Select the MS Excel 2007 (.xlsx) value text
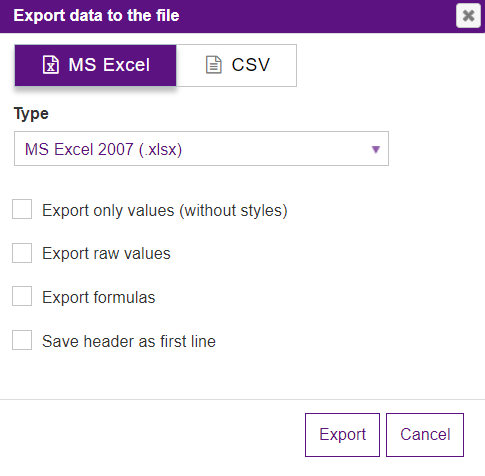The height and width of the screenshot is (476, 485). click(x=104, y=149)
